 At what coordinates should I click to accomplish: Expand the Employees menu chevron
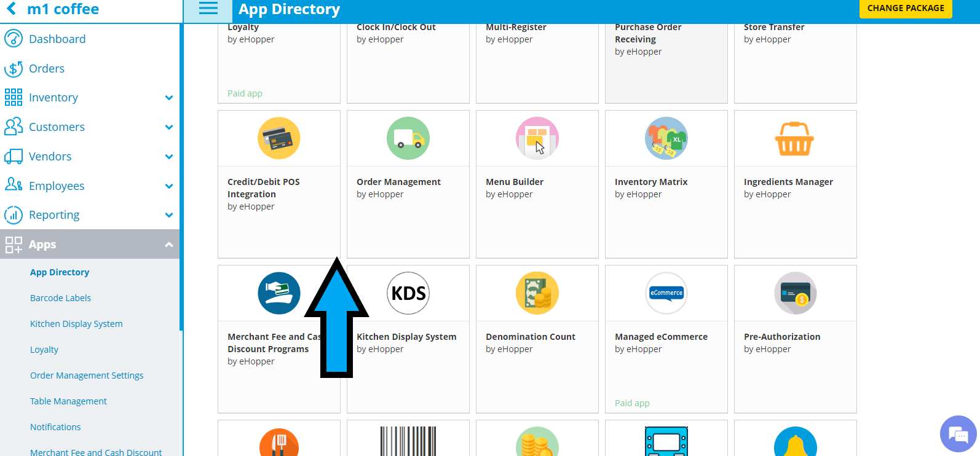click(169, 186)
